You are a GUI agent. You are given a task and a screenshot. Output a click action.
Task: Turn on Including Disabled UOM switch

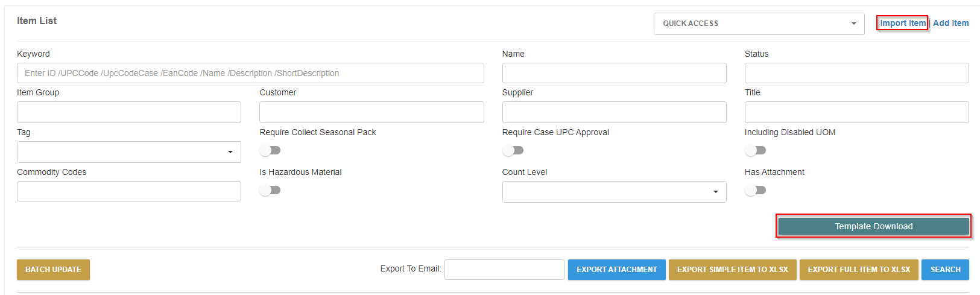[x=755, y=150]
